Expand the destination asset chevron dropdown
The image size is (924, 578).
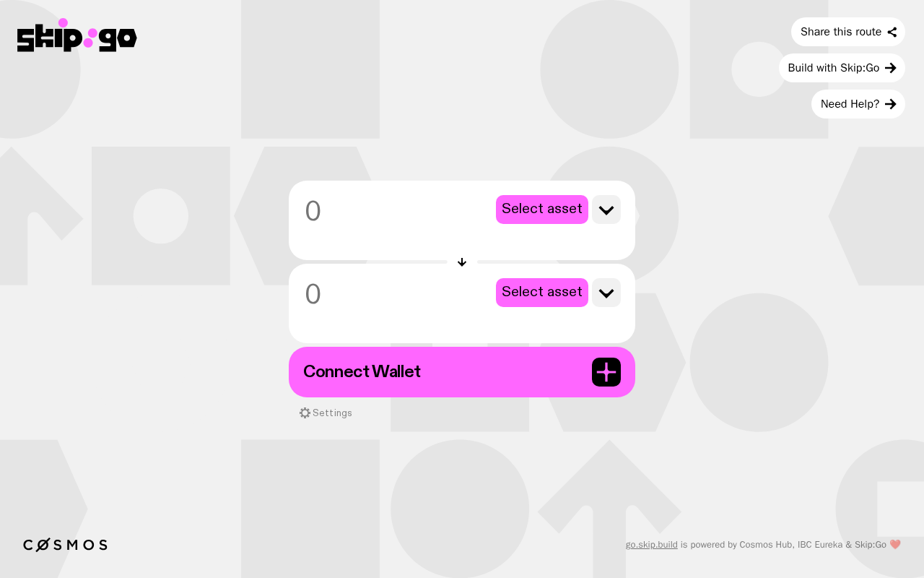(x=606, y=293)
